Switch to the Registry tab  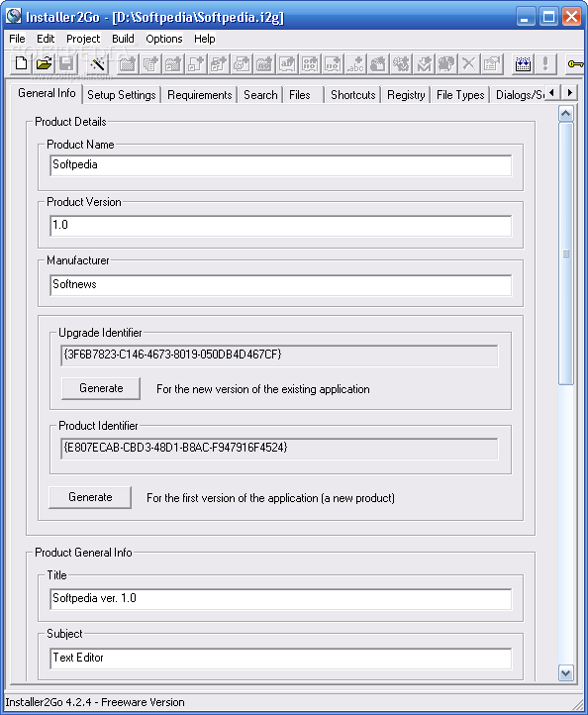point(406,95)
